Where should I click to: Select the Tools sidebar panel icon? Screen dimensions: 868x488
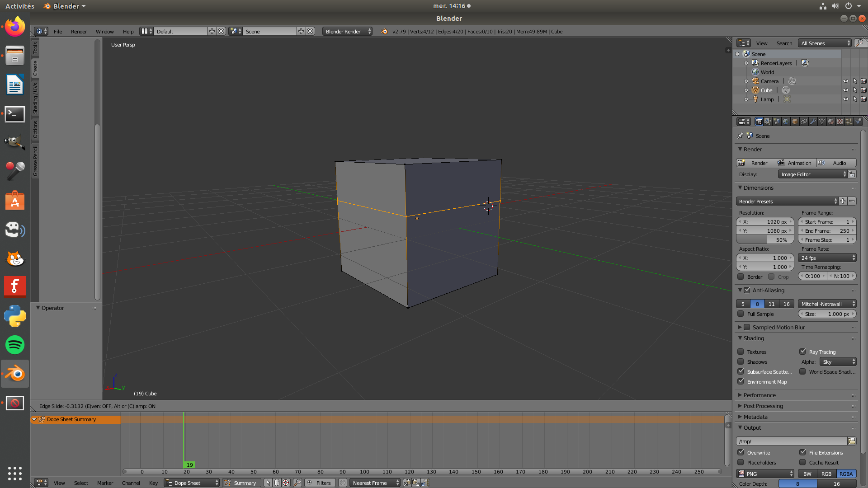[x=37, y=51]
